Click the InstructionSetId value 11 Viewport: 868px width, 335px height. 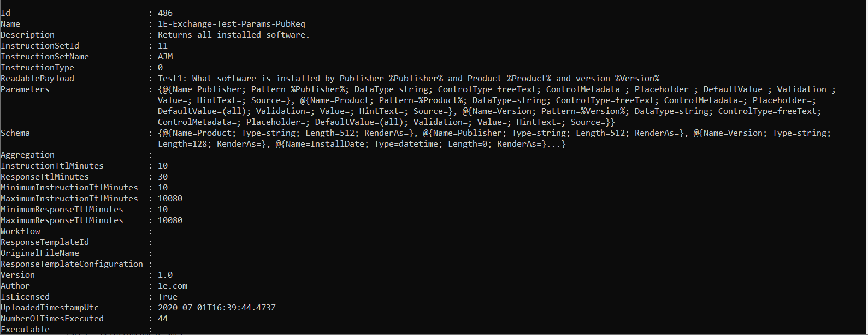[163, 46]
